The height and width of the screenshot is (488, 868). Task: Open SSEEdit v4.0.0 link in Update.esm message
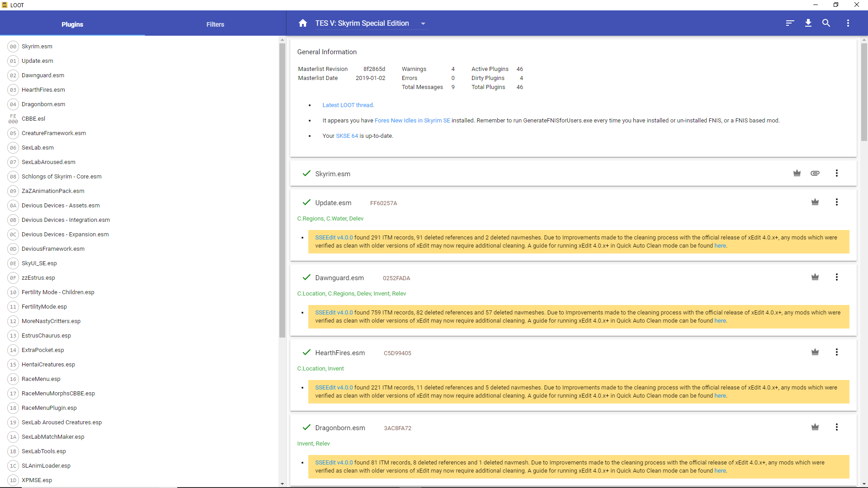coord(334,238)
